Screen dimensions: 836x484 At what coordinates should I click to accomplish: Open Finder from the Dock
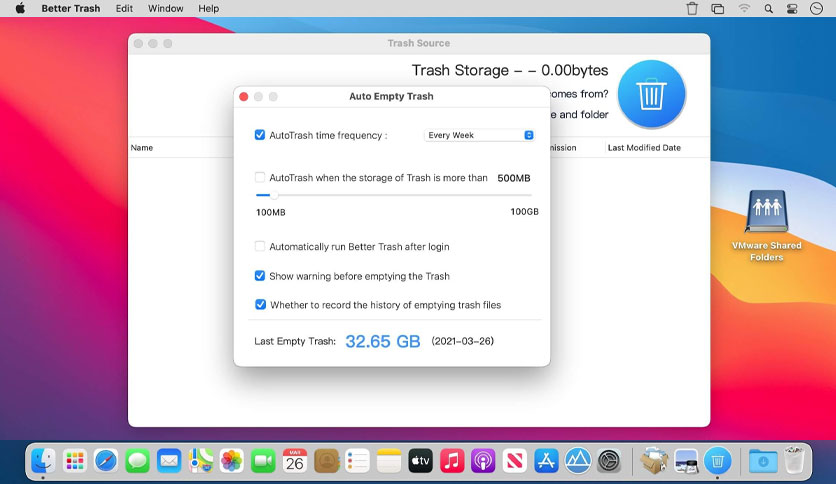click(43, 461)
